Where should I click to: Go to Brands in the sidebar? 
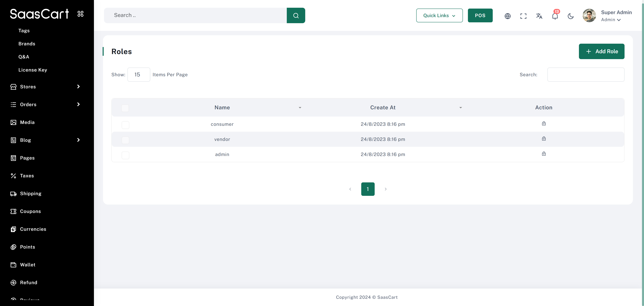[27, 43]
